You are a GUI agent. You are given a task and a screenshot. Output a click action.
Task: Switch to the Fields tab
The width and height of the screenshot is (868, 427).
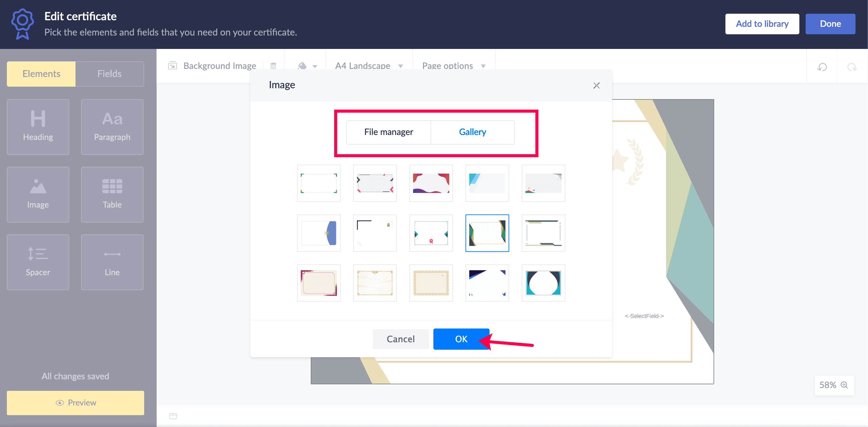coord(110,74)
